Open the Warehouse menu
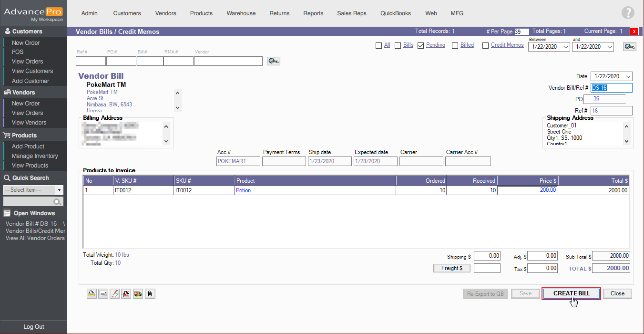Viewport: 644px width, 334px height. [241, 13]
